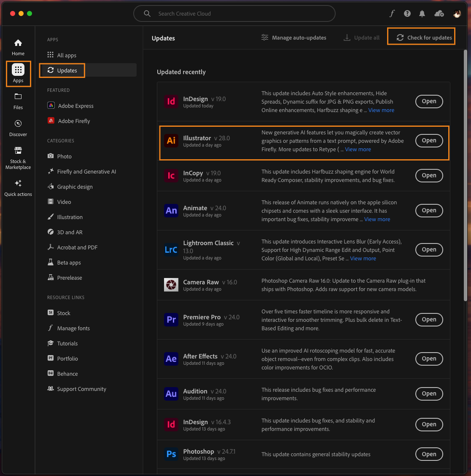Expand Illustrator notes via View more
The image size is (471, 476).
[x=358, y=150]
